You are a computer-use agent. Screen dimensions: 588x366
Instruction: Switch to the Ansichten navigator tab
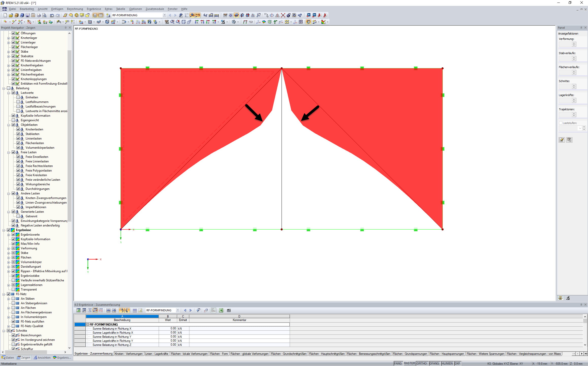[42, 358]
